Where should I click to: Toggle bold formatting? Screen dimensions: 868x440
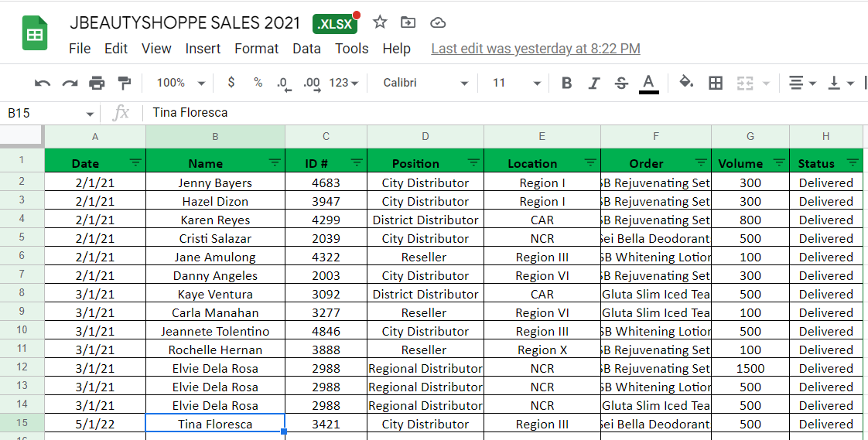(567, 84)
